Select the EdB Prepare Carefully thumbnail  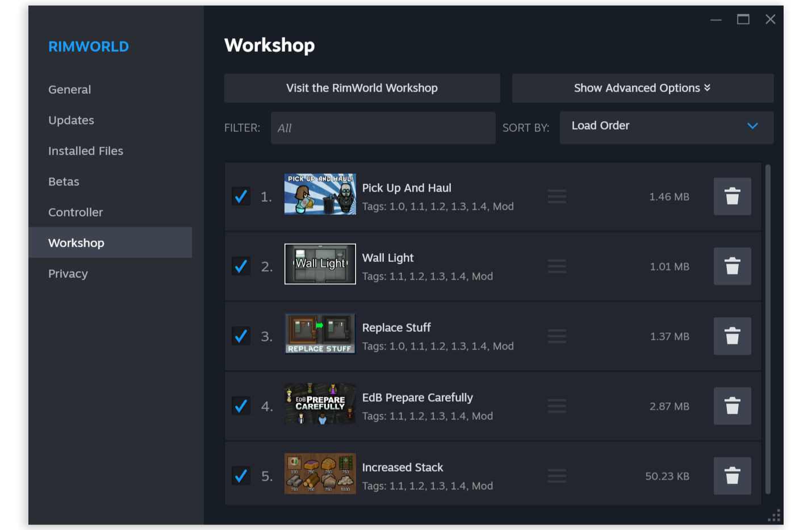pyautogui.click(x=320, y=404)
